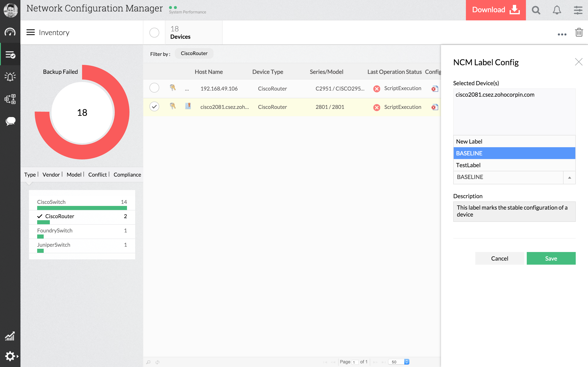Switch to the Vendor tab
588x367 pixels.
(x=51, y=175)
